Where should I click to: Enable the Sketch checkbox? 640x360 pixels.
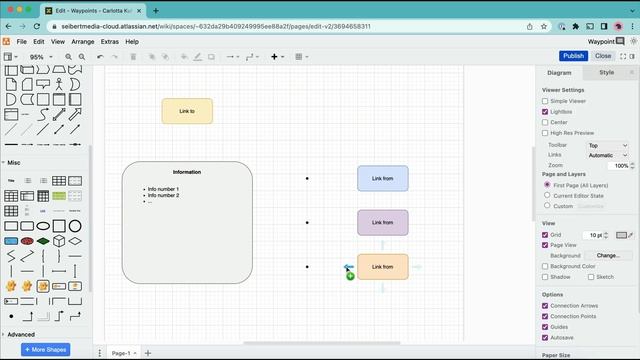[x=591, y=277]
